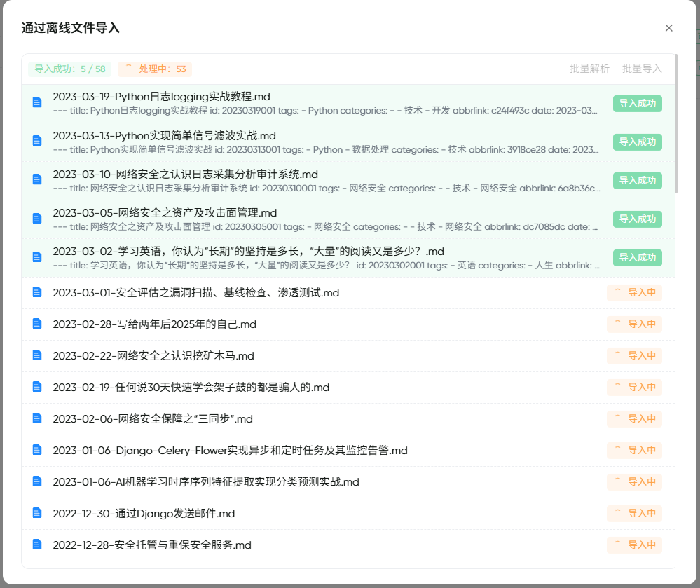Image resolution: width=700 pixels, height=588 pixels.
Task: Click the 批量解析 link
Action: coord(589,68)
